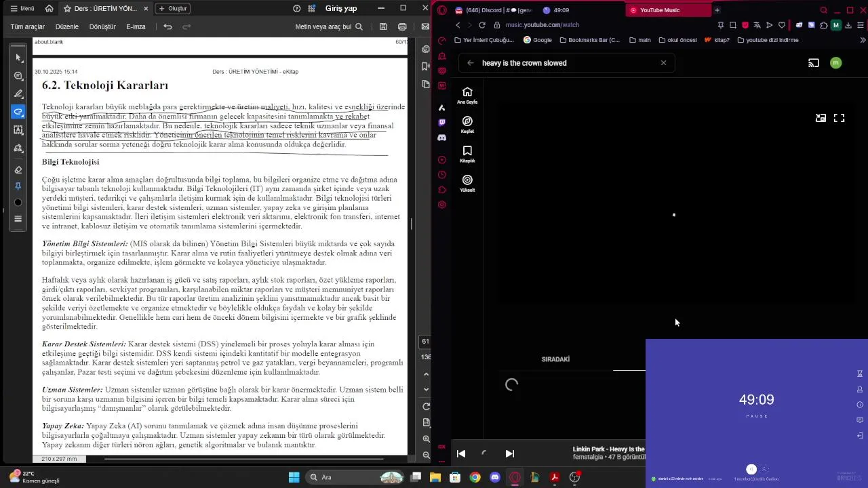Click PAUSE under the 49:09 timer

(756, 416)
